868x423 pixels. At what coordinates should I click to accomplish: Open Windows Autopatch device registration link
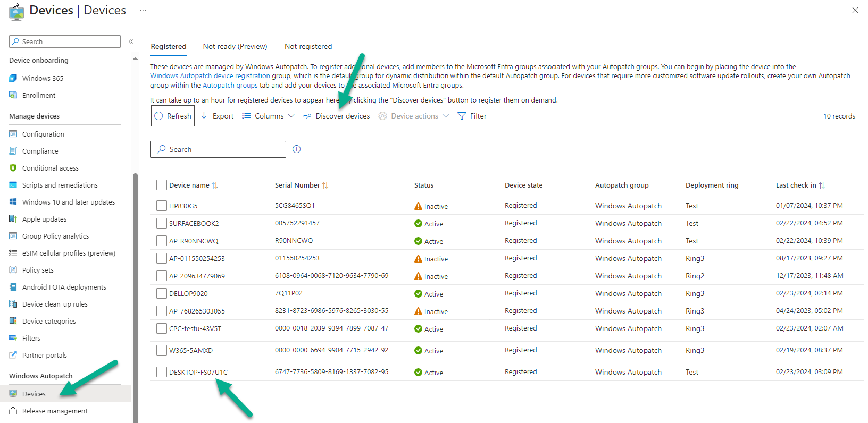click(210, 76)
